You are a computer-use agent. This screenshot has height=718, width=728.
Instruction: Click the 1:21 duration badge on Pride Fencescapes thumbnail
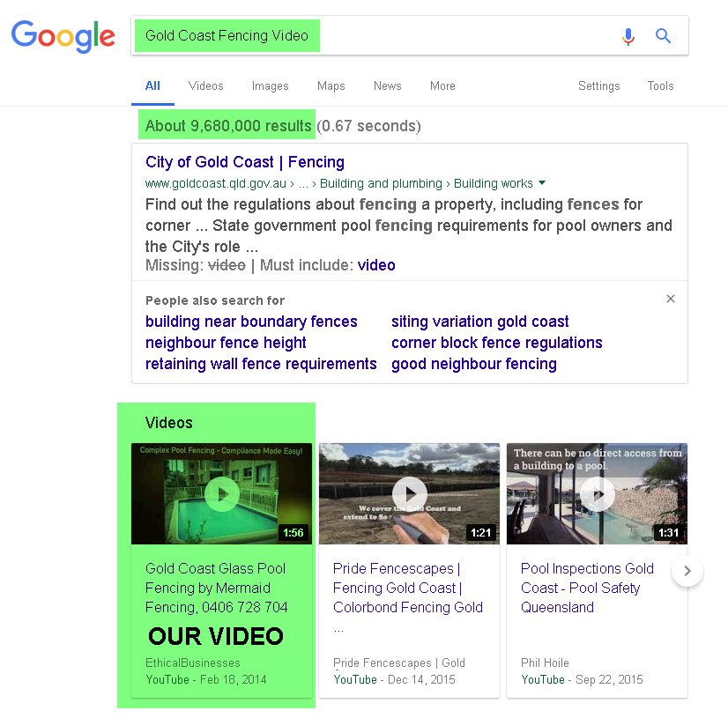tap(480, 532)
